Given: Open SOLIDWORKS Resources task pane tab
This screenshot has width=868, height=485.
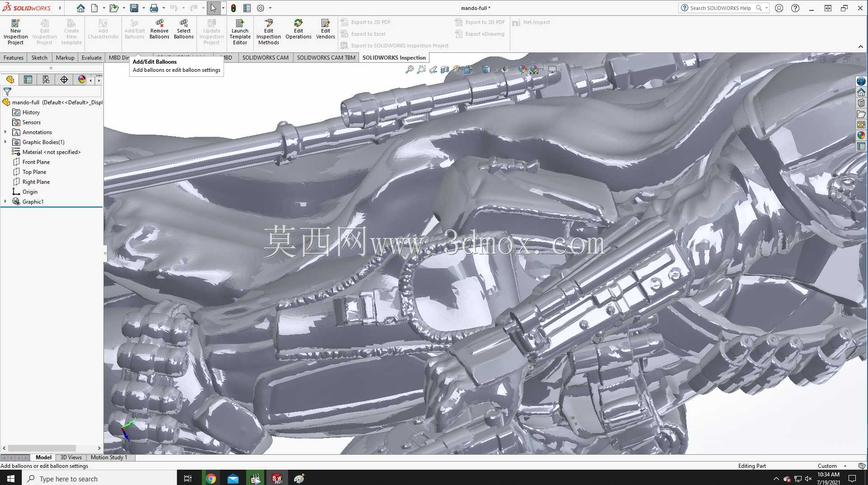Looking at the screenshot, I should point(861,92).
